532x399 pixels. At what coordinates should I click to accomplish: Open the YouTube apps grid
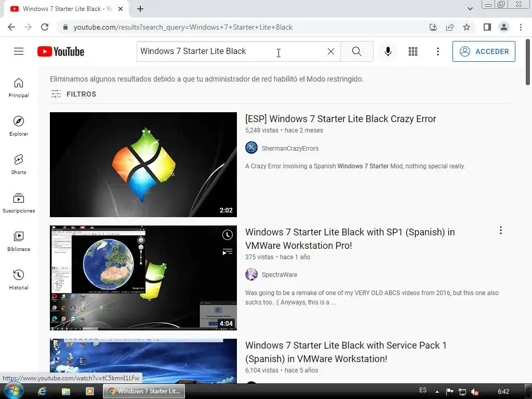click(x=413, y=51)
